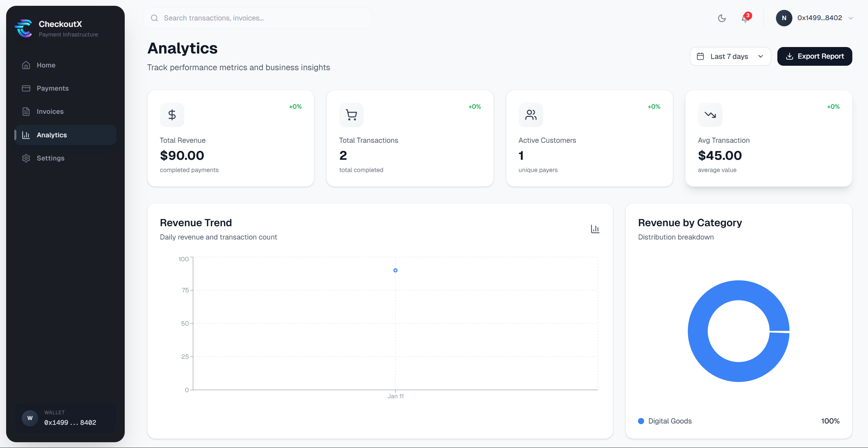Go to the Home page link
868x448 pixels.
(46, 65)
